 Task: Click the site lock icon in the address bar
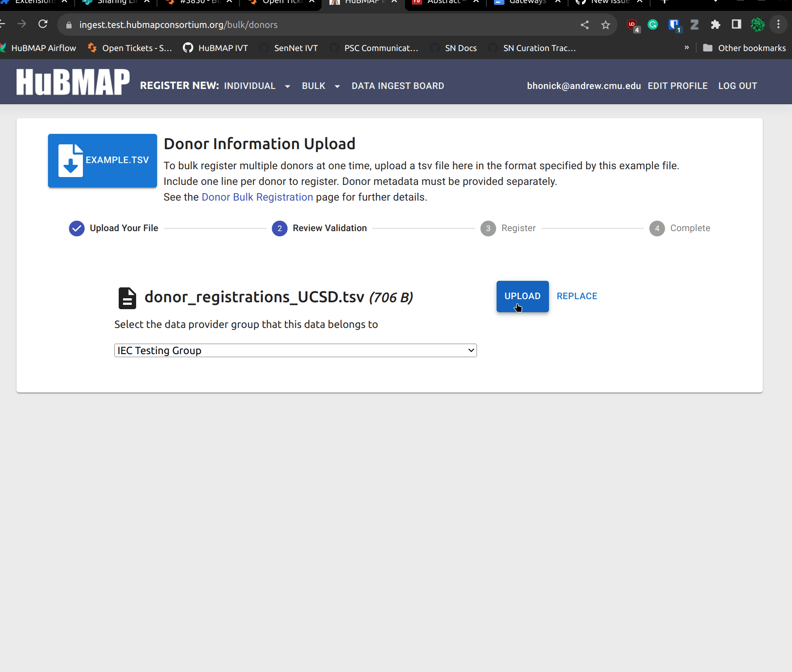[69, 25]
